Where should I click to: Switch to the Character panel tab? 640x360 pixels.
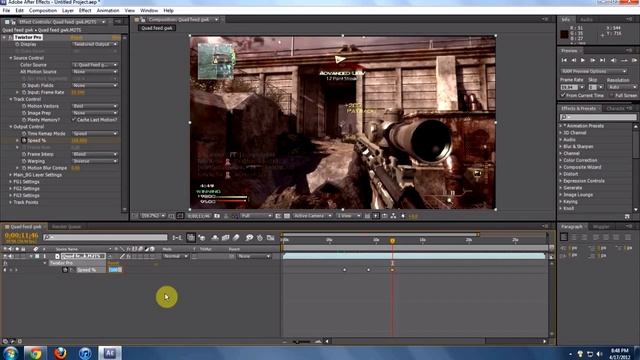tap(616, 109)
